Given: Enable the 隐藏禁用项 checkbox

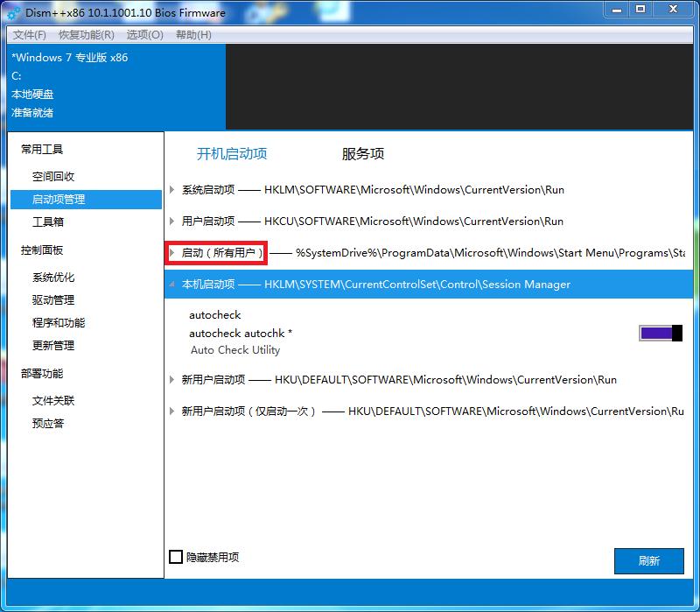Looking at the screenshot, I should (x=176, y=557).
